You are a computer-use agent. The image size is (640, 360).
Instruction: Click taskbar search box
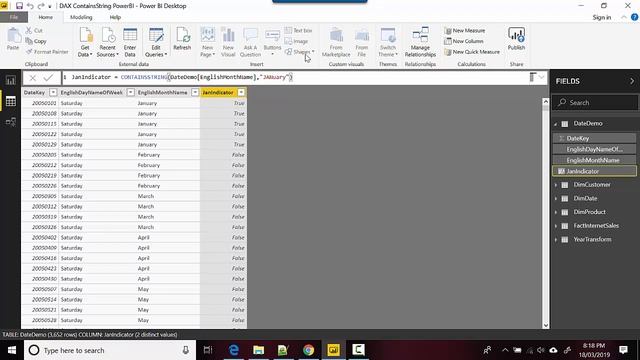tap(110, 350)
